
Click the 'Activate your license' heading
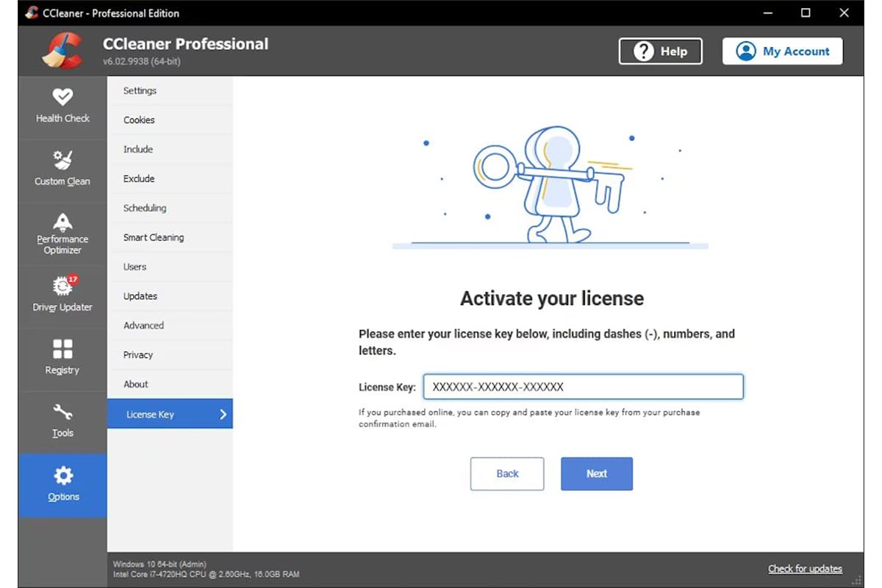tap(551, 298)
